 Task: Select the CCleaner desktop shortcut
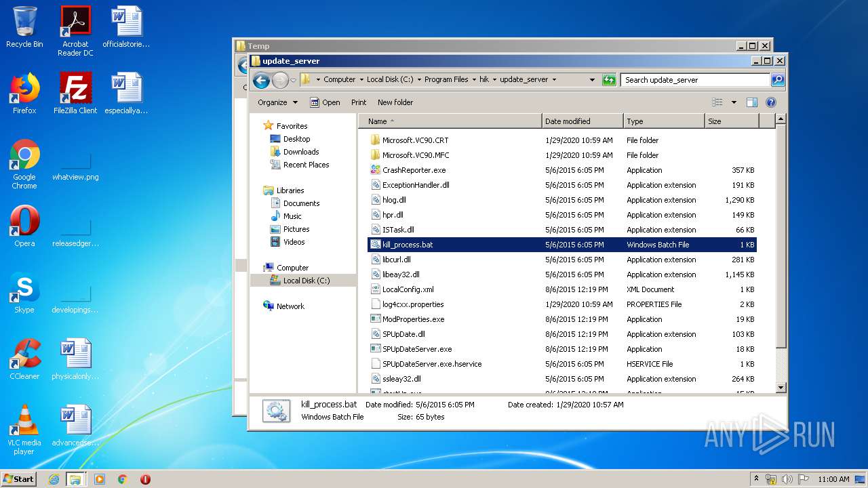click(x=24, y=359)
